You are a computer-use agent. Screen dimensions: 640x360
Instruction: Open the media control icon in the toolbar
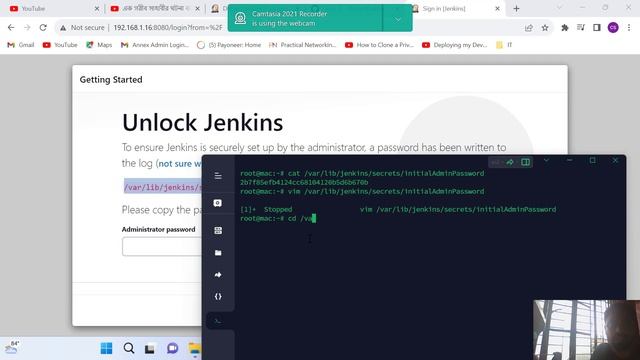pyautogui.click(x=581, y=28)
